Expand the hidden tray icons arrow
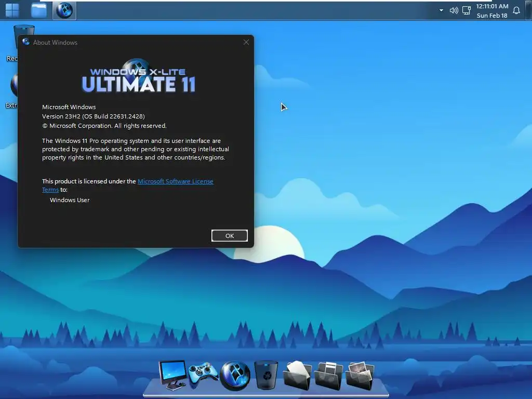532x399 pixels. tap(441, 10)
